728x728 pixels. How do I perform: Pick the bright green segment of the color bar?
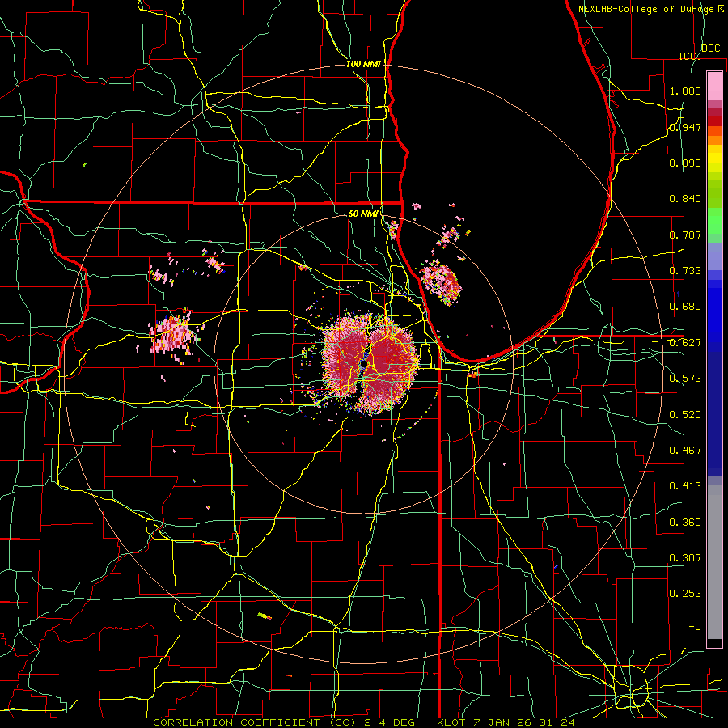click(x=714, y=220)
